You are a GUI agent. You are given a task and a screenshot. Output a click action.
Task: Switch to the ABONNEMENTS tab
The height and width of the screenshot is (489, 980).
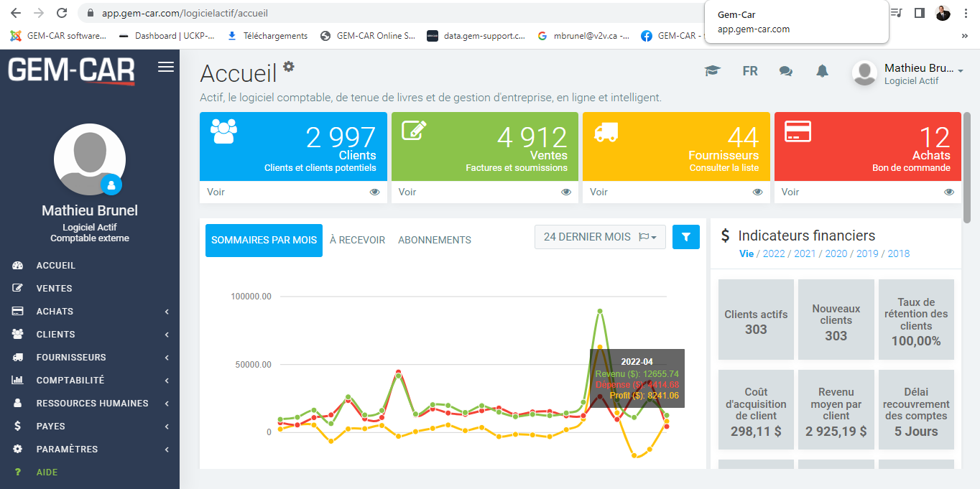[435, 240]
